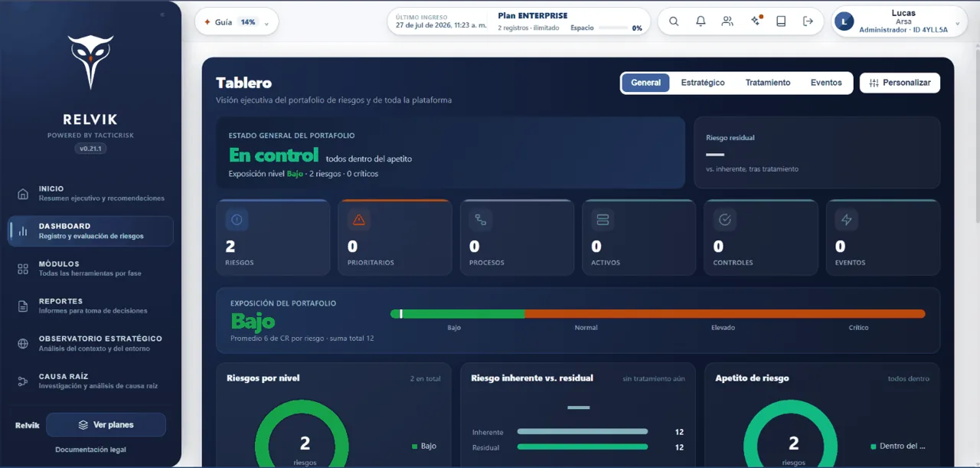
Task: Click Lucas user avatar circle
Action: [x=844, y=21]
